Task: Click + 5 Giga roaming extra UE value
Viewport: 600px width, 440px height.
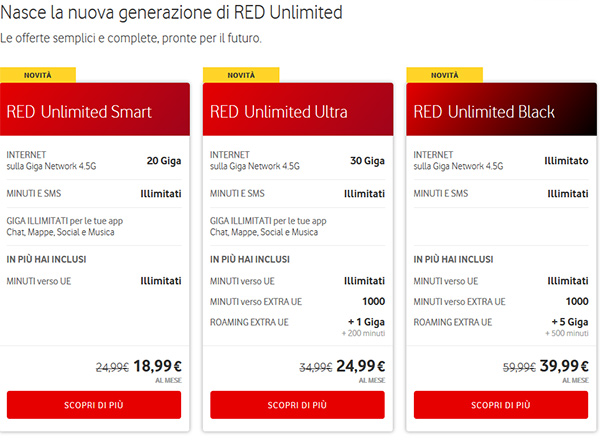Action: 570,322
